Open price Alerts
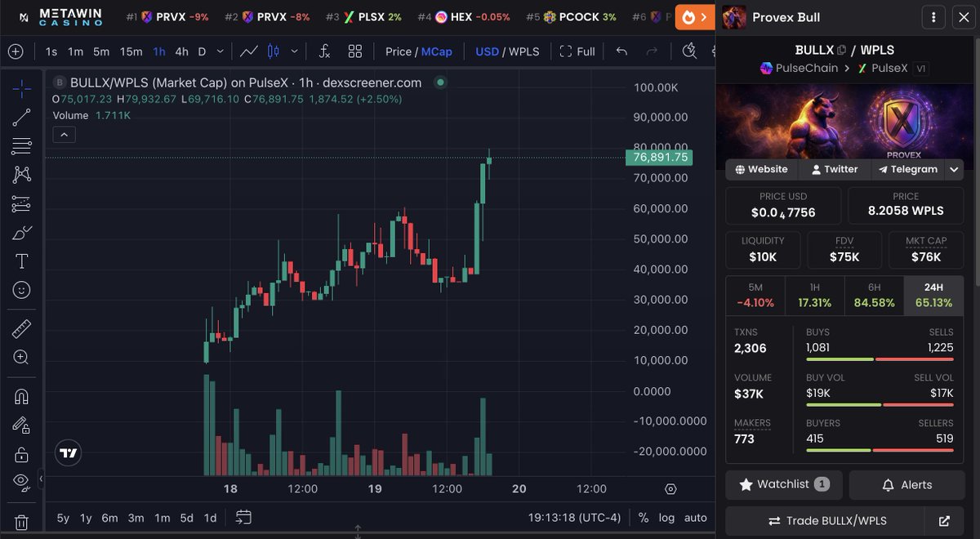The image size is (980, 539). [906, 484]
